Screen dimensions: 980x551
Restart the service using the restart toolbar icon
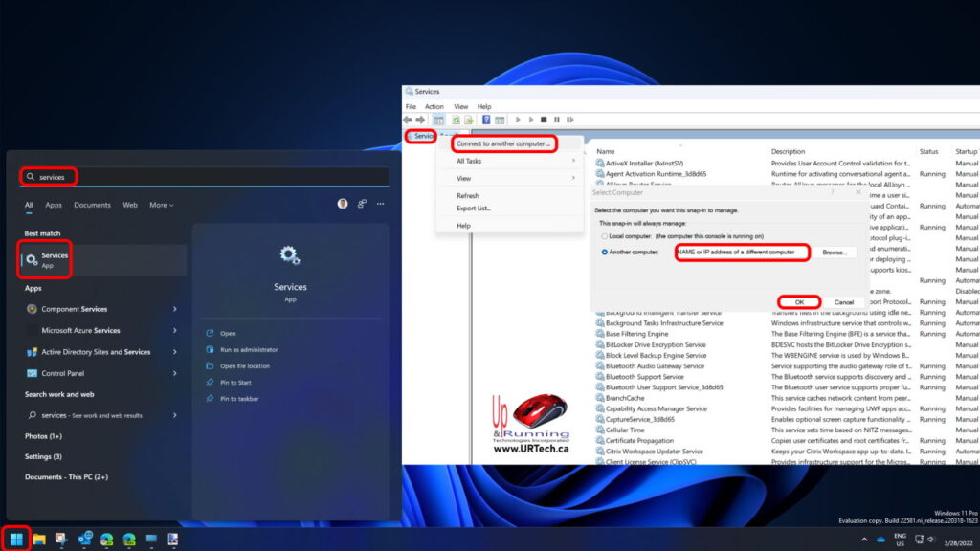point(570,120)
